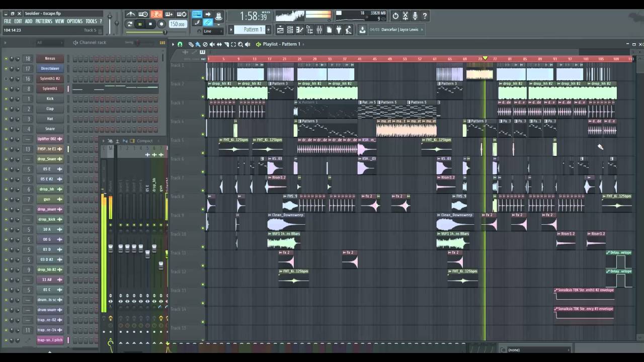
Task: Open the VIEW menu
Action: pyautogui.click(x=60, y=22)
